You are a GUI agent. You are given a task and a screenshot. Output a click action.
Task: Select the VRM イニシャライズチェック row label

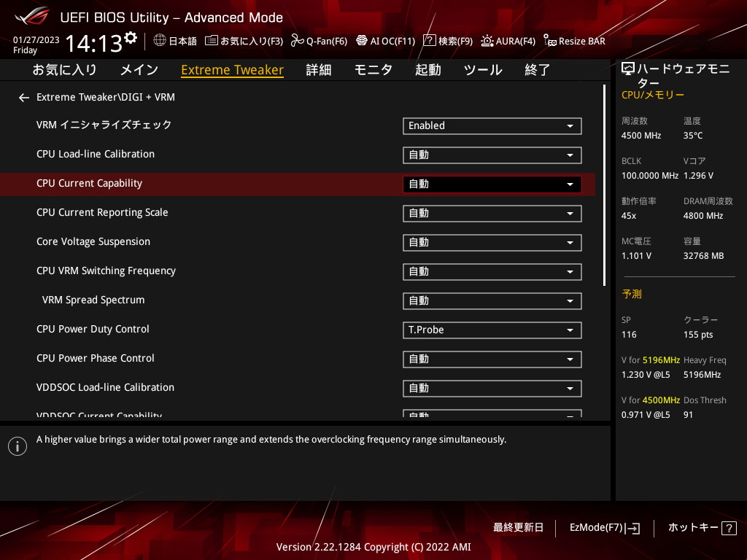coord(104,125)
